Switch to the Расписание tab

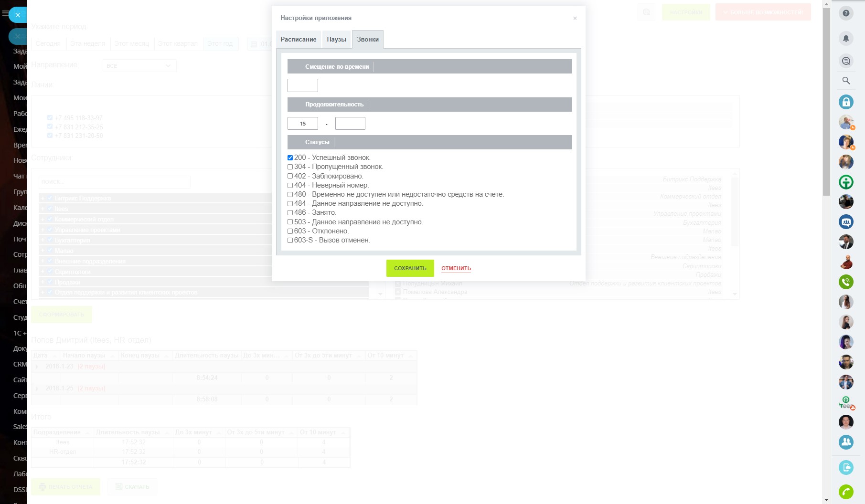click(x=299, y=39)
